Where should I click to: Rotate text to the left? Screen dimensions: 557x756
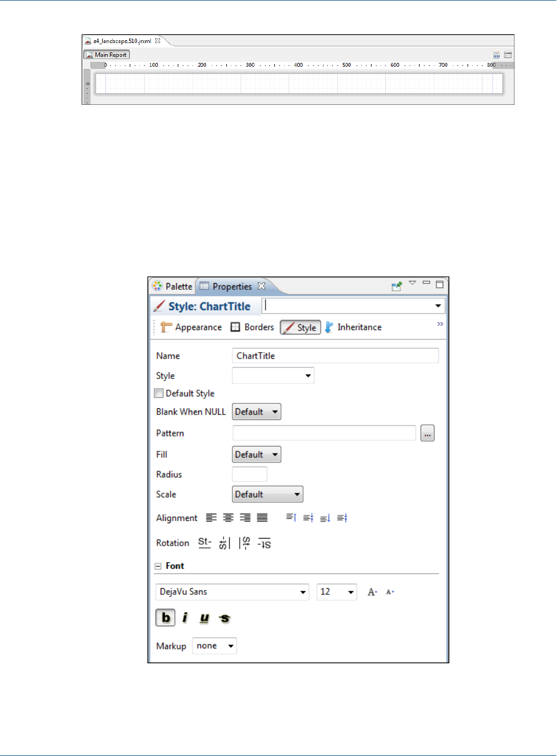click(224, 543)
